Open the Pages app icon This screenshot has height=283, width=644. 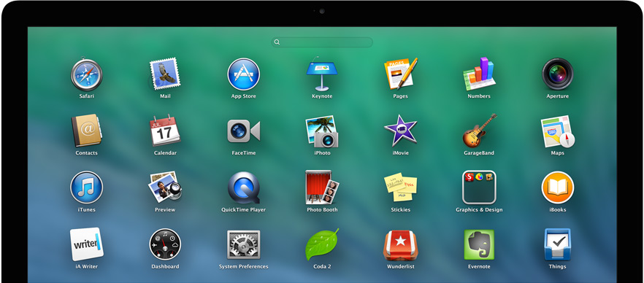coord(400,74)
